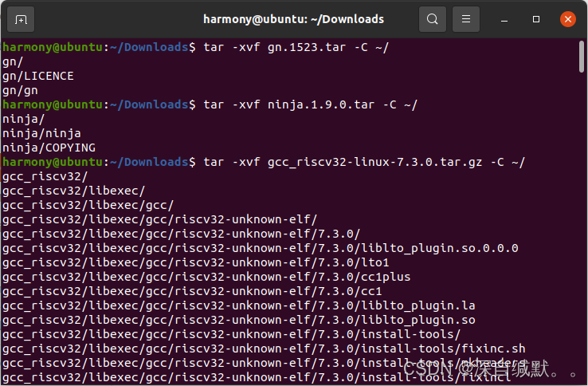Viewport: 588px width, 386px height.
Task: Click the line ending 7.3.0/cc1
Action: click(x=192, y=291)
